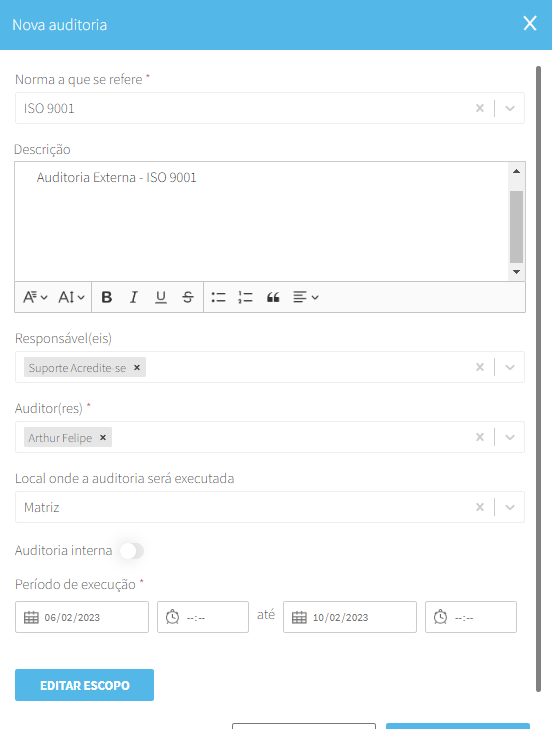Click the description editor scrollbar thumb
Image resolution: width=552 pixels, height=730 pixels.
[x=516, y=227]
